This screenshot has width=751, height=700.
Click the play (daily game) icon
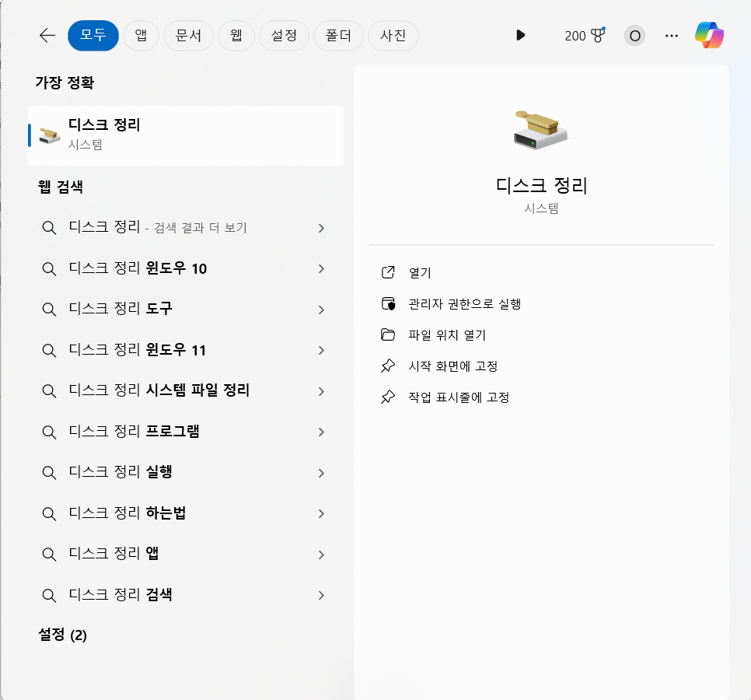tap(520, 35)
